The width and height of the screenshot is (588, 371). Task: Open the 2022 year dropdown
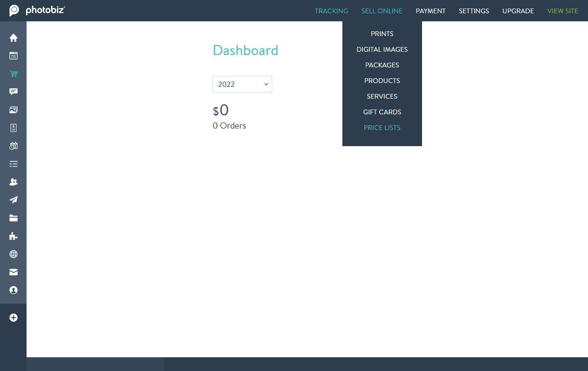242,84
